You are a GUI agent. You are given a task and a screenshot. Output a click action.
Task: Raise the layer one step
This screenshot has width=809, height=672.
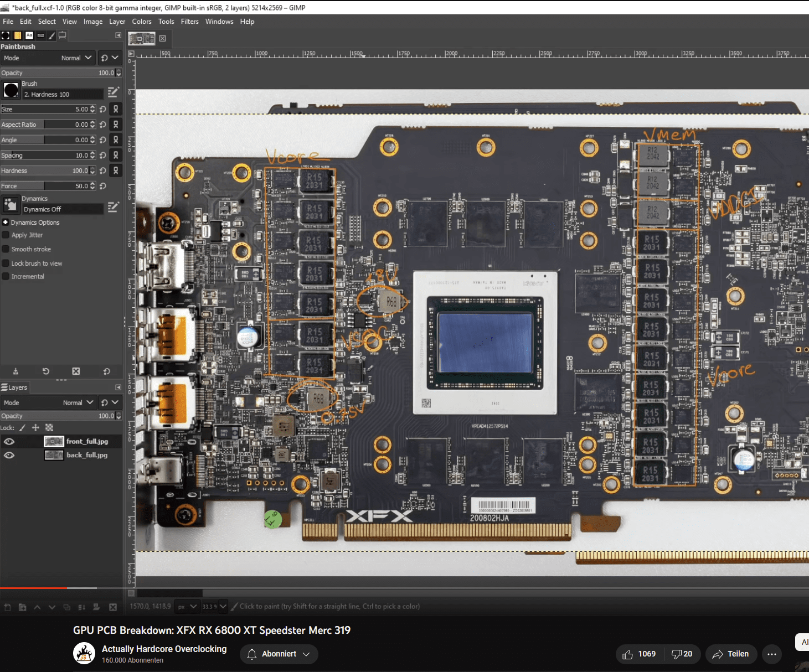[x=37, y=607]
